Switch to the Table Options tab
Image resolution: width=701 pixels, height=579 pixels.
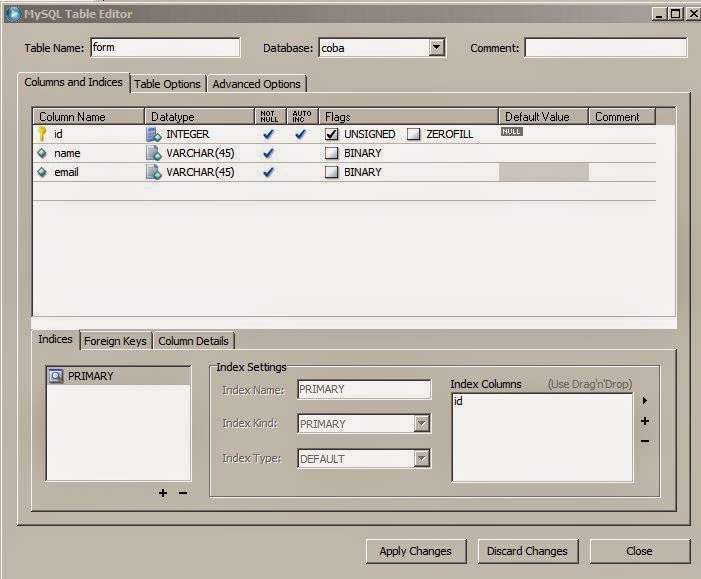[167, 84]
